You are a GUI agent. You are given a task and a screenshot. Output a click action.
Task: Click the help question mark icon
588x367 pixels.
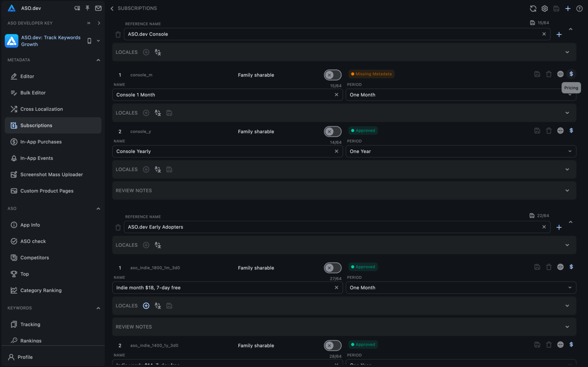[579, 9]
